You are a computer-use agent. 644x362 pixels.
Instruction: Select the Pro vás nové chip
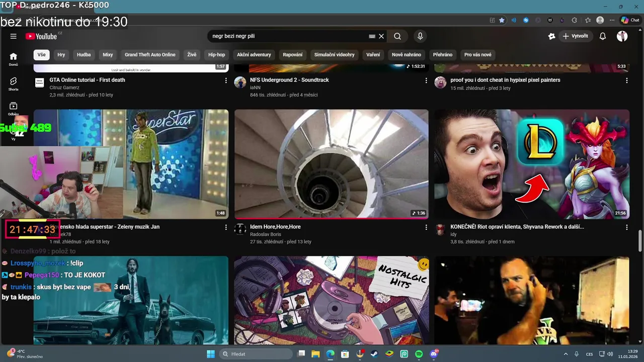(478, 55)
